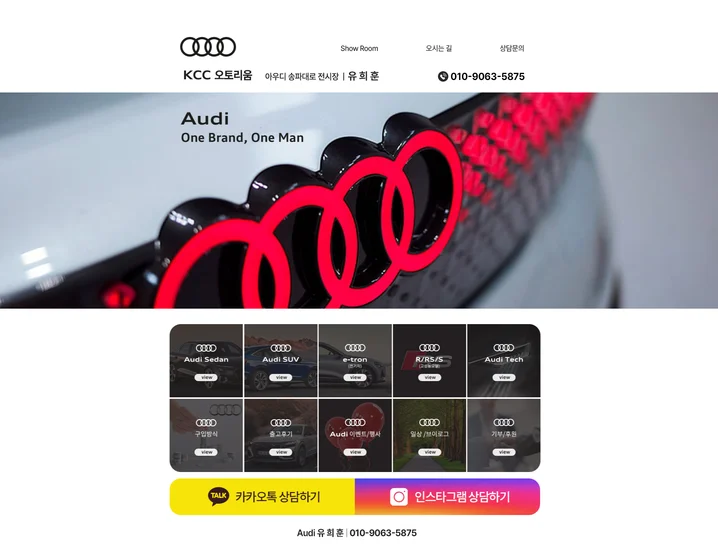Open the 오시는 길 menu item
Screen dimensions: 718x549
point(439,48)
